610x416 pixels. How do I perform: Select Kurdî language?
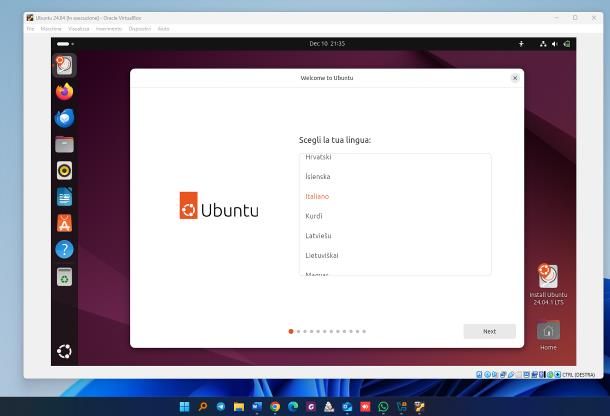pos(395,216)
